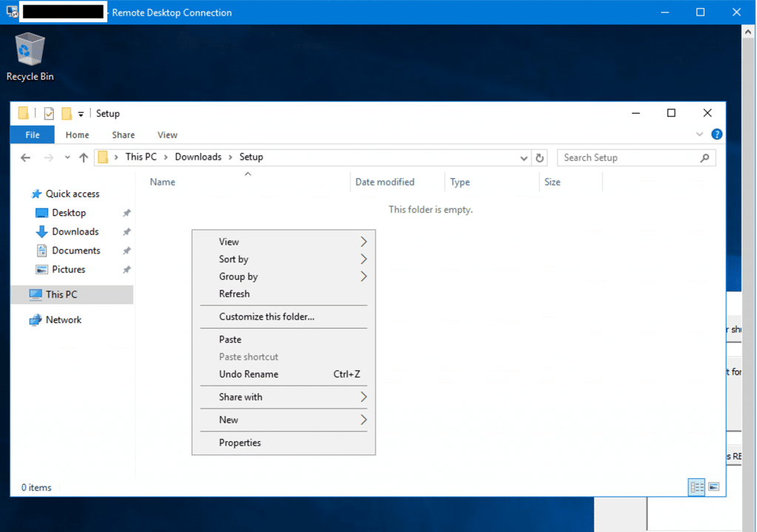Viewport: 757px width, 532px height.
Task: Select Paste from the context menu
Action: (230, 339)
